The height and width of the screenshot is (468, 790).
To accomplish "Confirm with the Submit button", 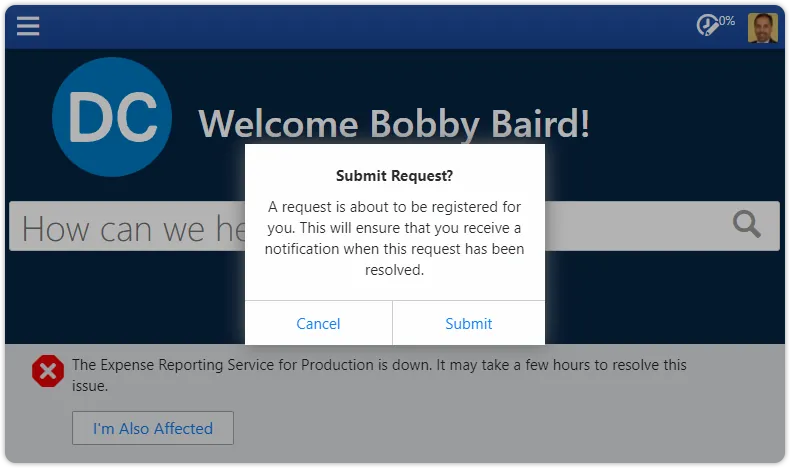I will (x=469, y=323).
